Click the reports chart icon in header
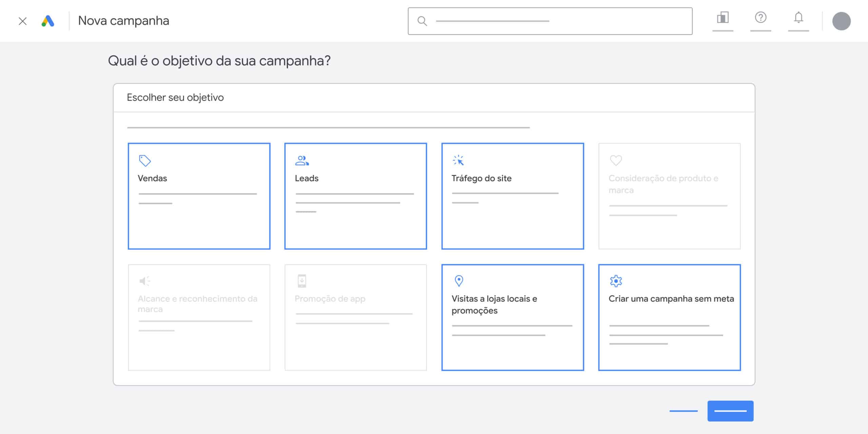868x434 pixels. coord(723,18)
